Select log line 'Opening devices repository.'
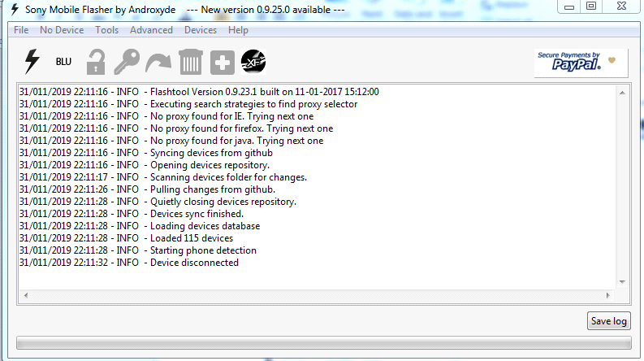This screenshot has width=644, height=361. click(x=145, y=165)
